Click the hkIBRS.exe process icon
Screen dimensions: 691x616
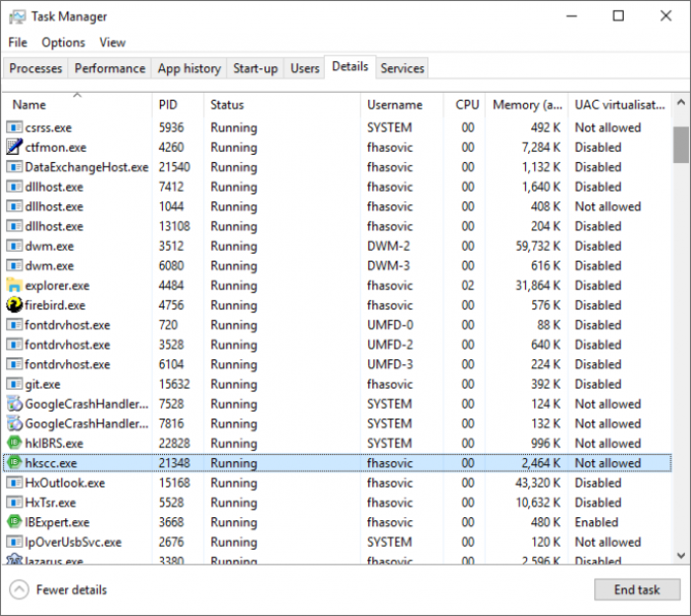15,443
